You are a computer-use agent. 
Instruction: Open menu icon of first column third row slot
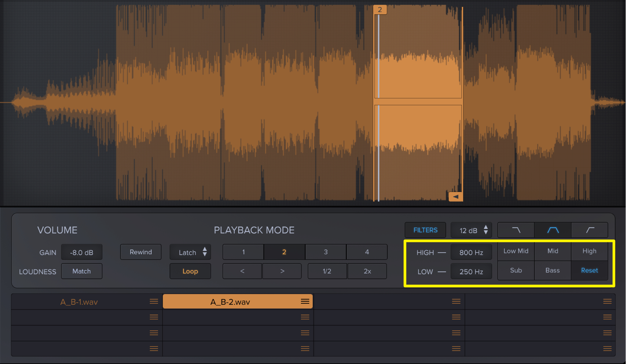point(154,333)
